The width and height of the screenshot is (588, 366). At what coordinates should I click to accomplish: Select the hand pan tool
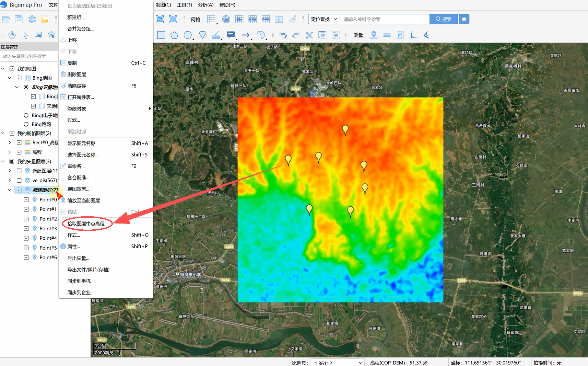click(x=12, y=35)
